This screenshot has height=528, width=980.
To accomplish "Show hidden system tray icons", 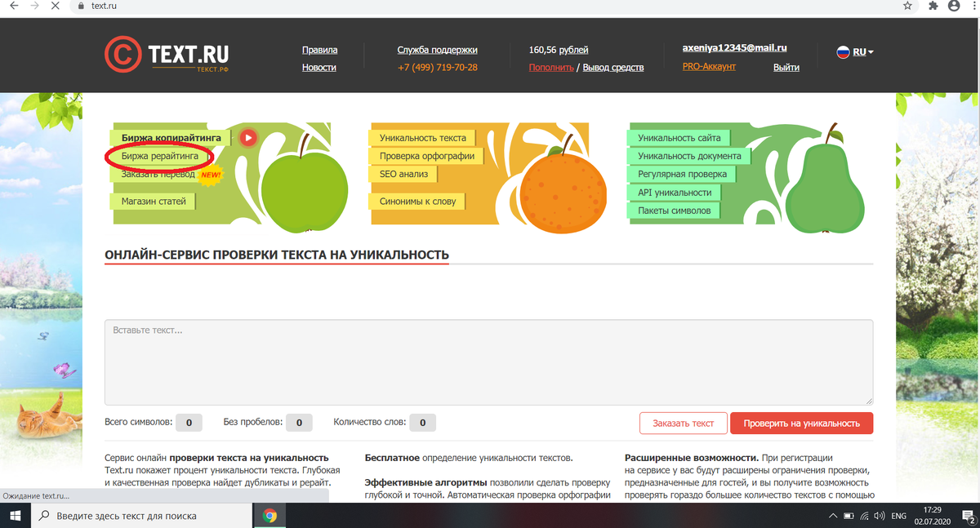I will tap(833, 516).
